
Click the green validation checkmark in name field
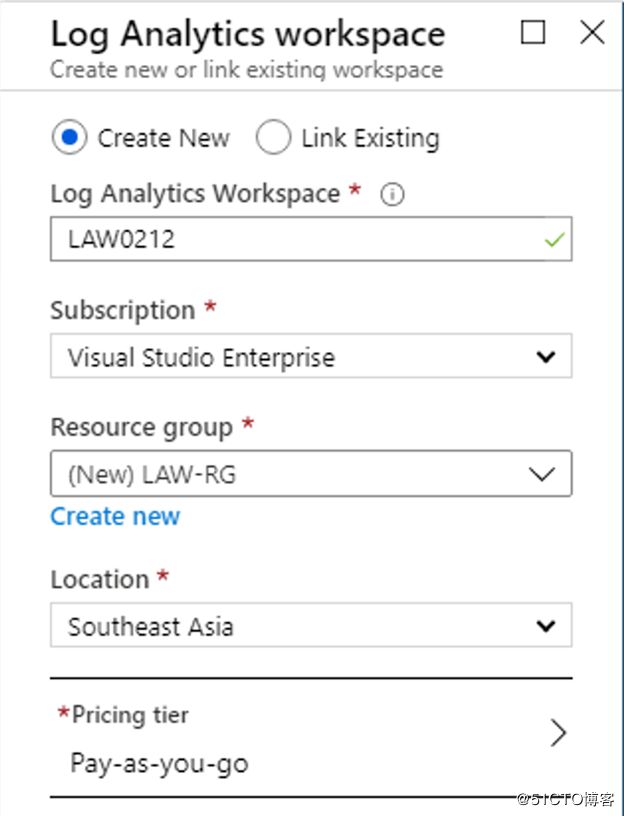tap(554, 240)
